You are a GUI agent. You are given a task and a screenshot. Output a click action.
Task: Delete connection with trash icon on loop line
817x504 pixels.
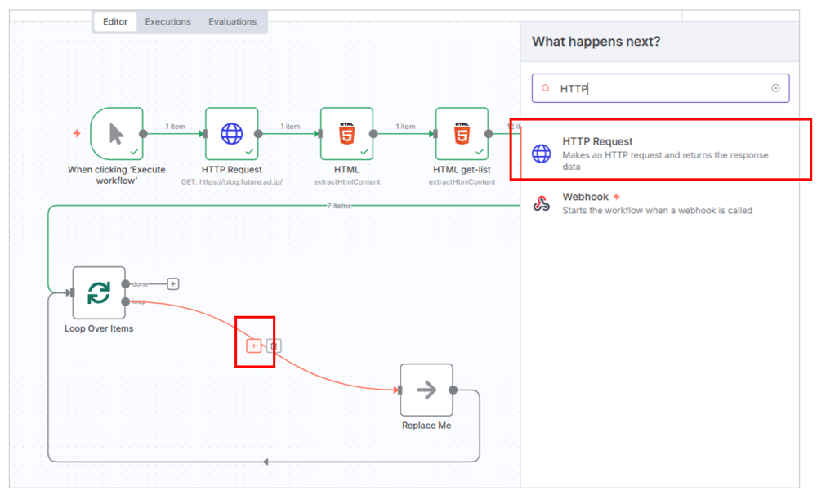[275, 346]
